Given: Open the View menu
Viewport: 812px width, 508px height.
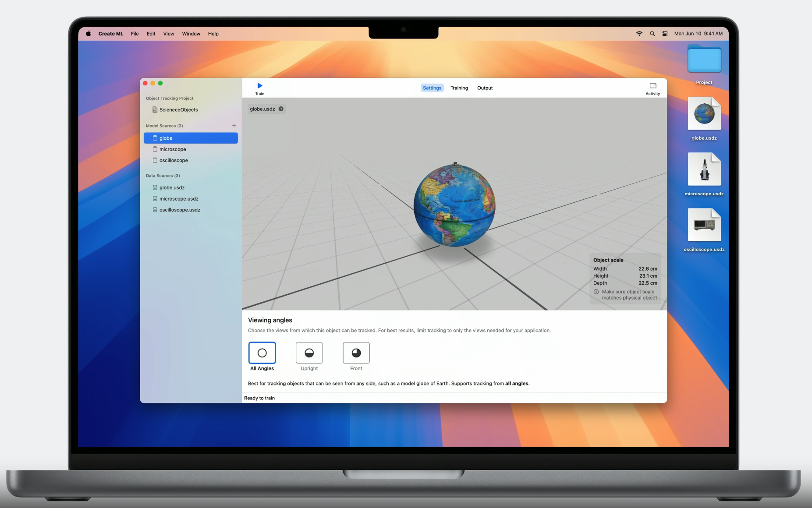Looking at the screenshot, I should [169, 34].
